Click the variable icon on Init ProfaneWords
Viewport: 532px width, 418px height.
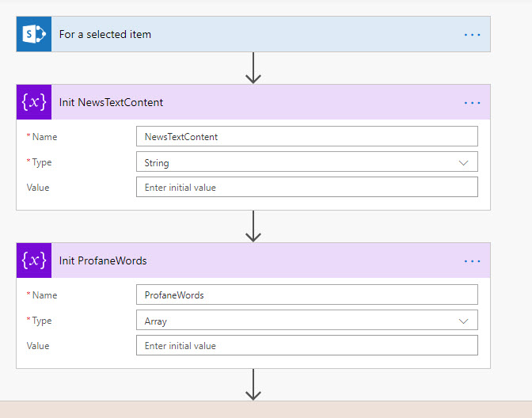click(34, 260)
